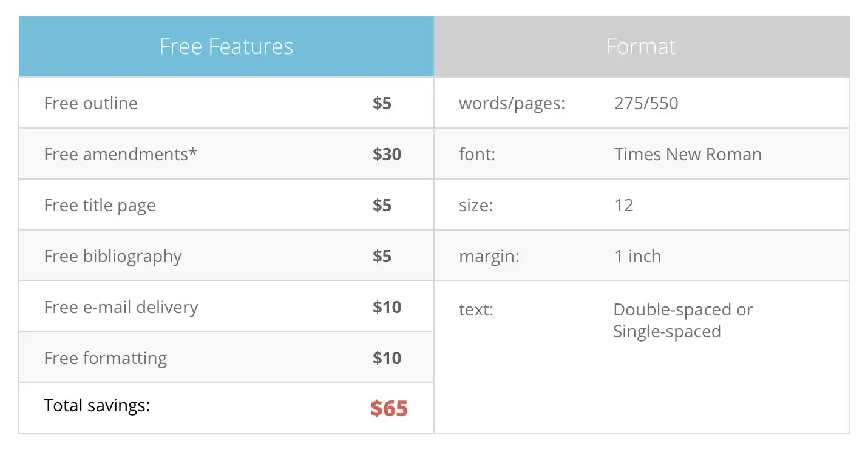Click the Free title page label

100,205
